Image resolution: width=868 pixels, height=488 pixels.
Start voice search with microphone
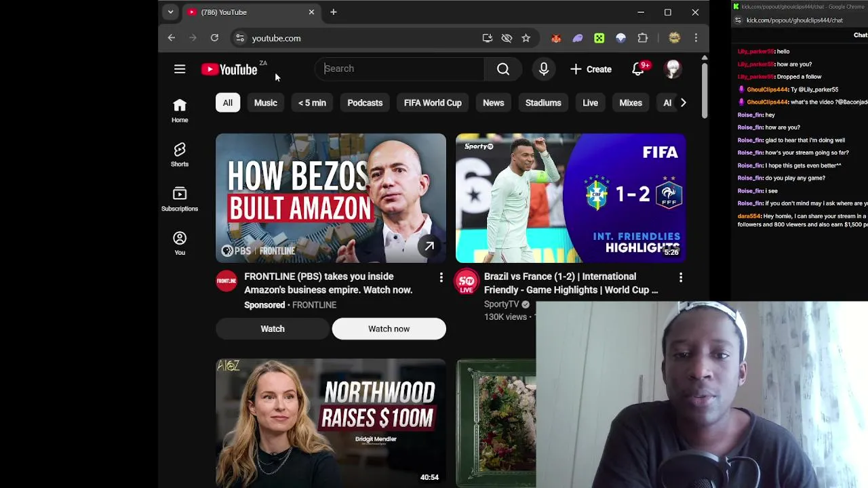point(543,69)
